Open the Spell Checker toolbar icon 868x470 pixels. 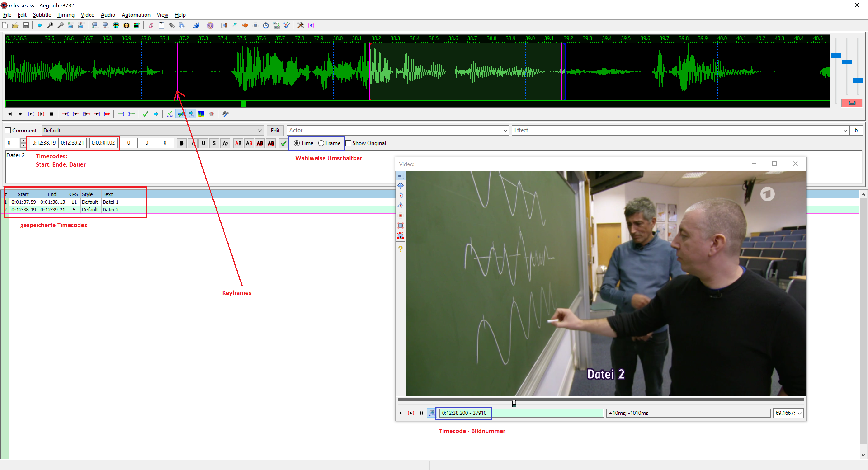tap(287, 25)
